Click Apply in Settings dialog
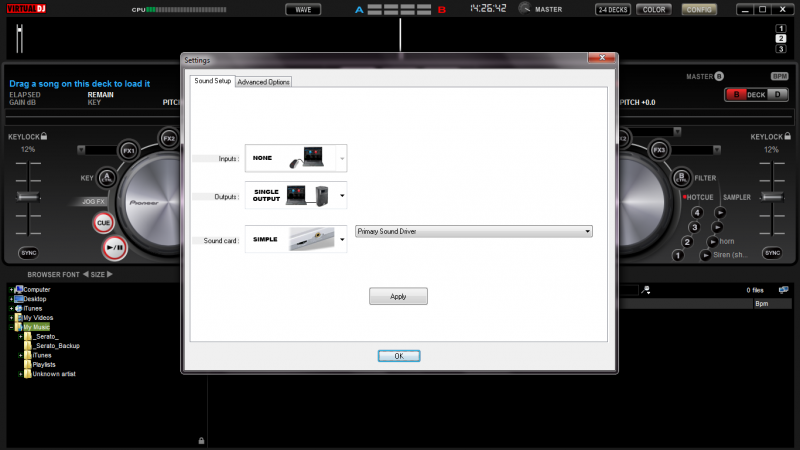Image resolution: width=800 pixels, height=450 pixels. (x=398, y=296)
